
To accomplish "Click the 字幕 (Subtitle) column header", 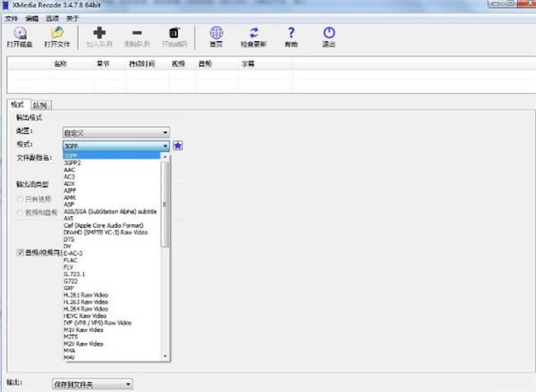I will coord(248,63).
